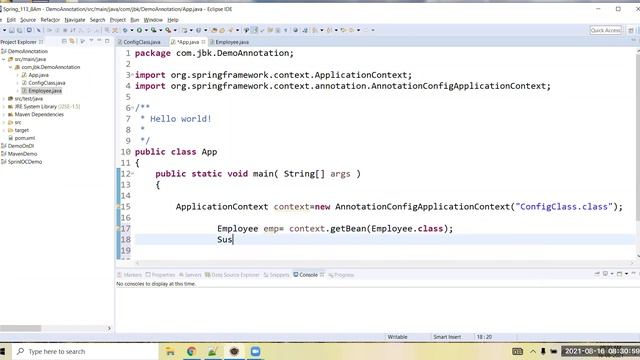
Task: Select App.java in Project Explorer
Action: (x=35, y=75)
